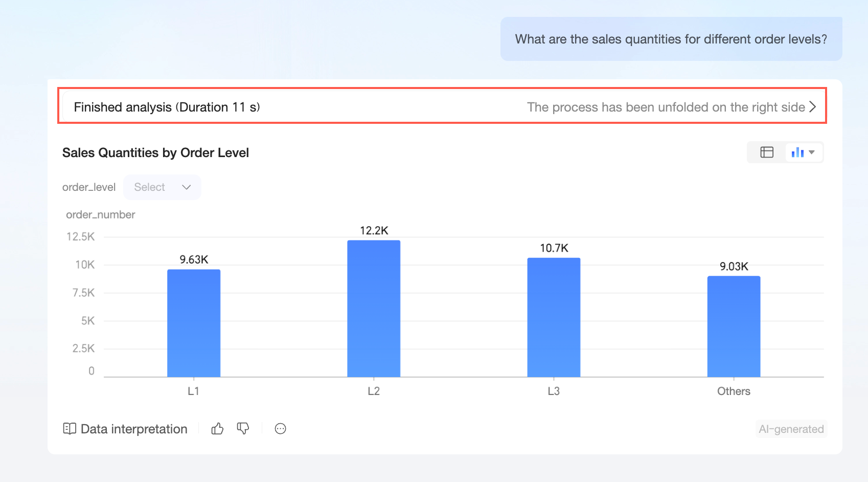Click the 12.2K data label
Screen dimensions: 868x482
(x=374, y=230)
